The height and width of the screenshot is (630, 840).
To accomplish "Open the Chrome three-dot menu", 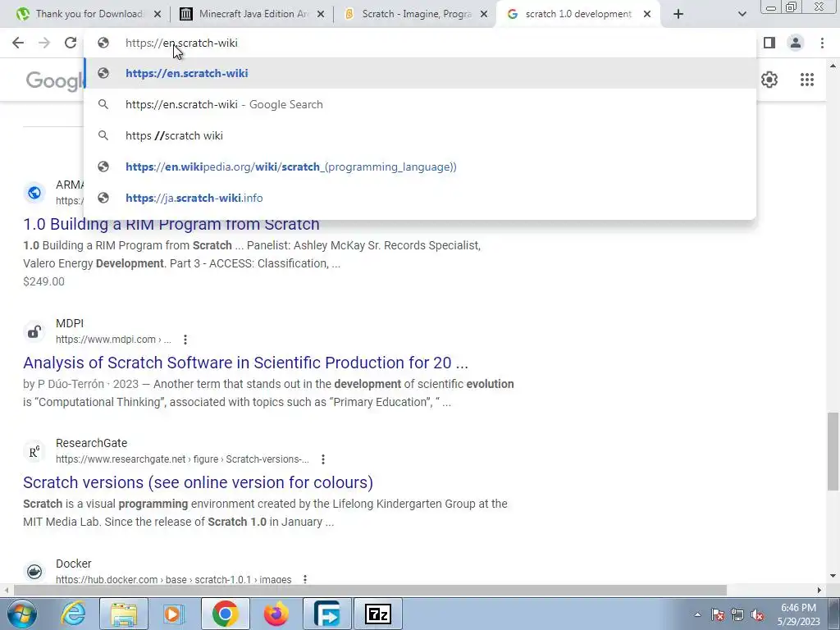I will point(822,43).
